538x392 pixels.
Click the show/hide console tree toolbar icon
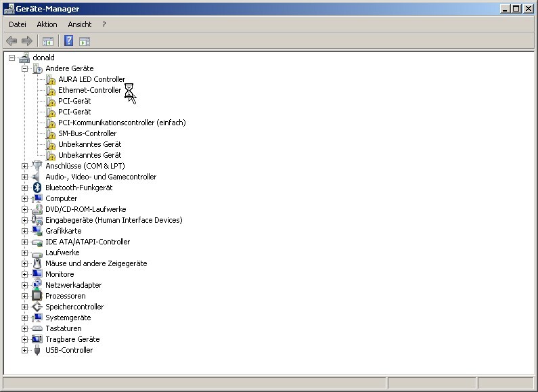48,41
